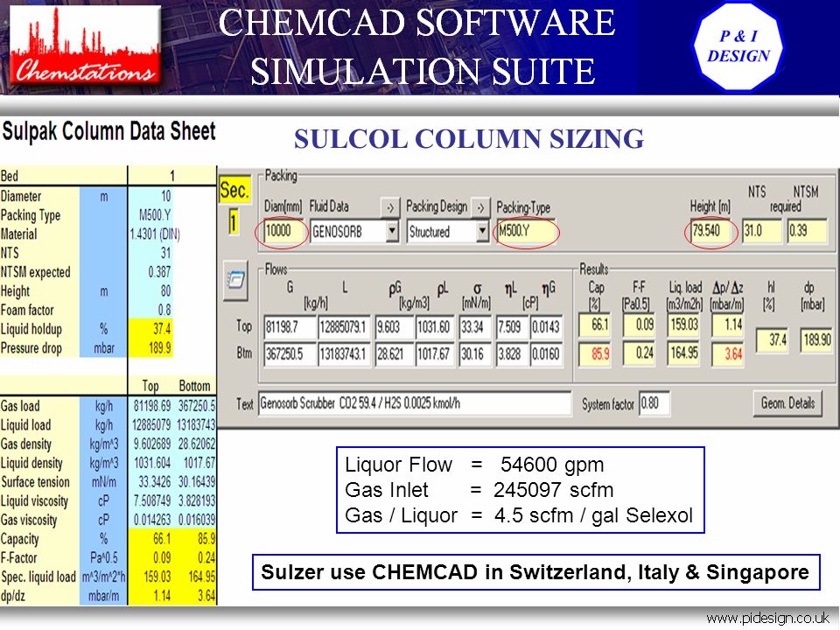Click the Material value 1.4301 (DIN)

(x=155, y=234)
